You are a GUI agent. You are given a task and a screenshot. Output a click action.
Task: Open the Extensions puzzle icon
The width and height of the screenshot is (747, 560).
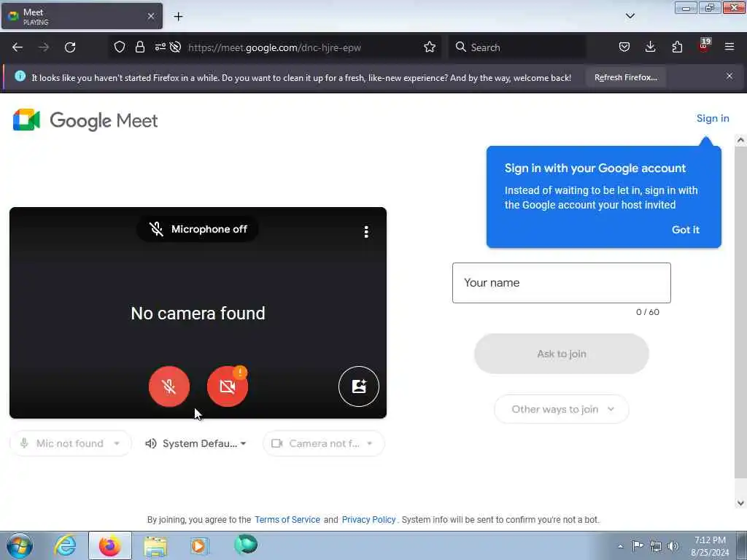click(677, 47)
